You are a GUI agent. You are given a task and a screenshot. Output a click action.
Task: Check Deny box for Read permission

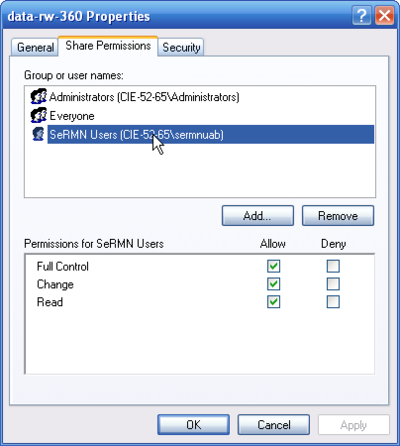point(333,302)
